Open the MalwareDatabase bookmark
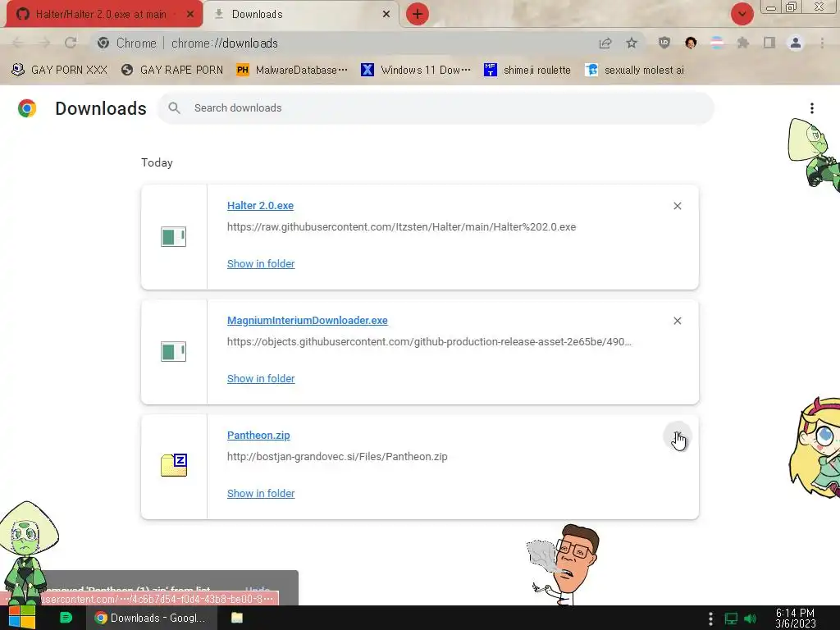Viewport: 840px width, 630px height. point(292,71)
